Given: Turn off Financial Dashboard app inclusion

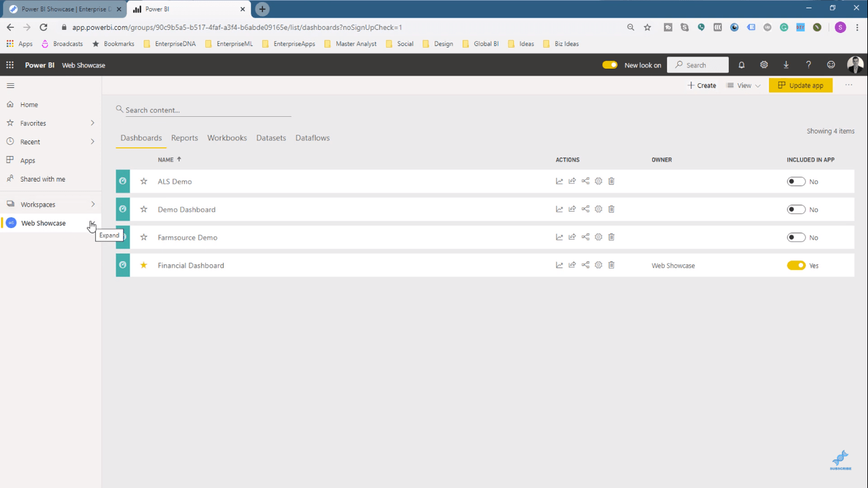Looking at the screenshot, I should point(796,266).
